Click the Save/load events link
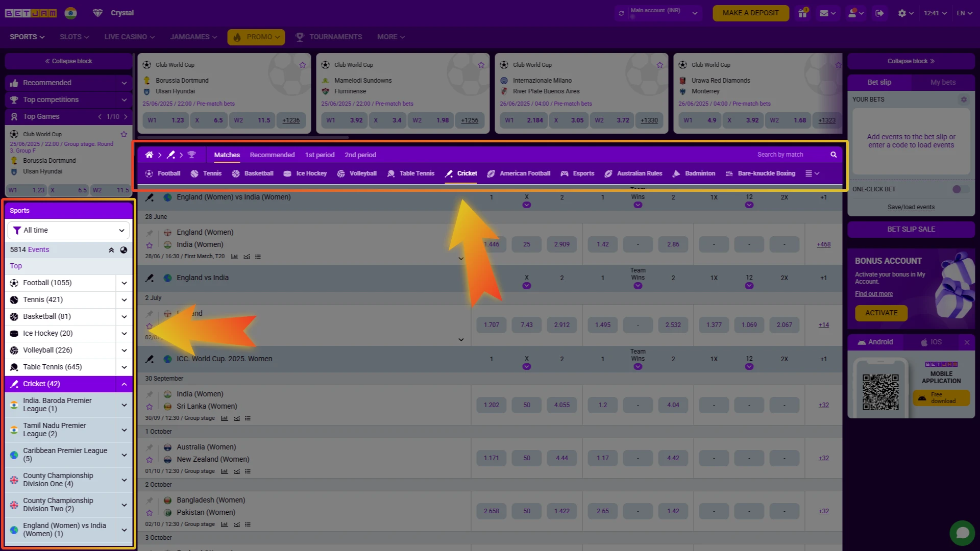980x551 pixels. 911,207
